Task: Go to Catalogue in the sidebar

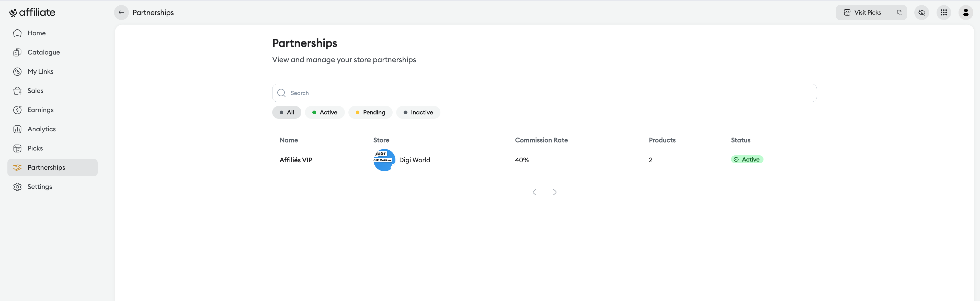Action: pos(43,52)
